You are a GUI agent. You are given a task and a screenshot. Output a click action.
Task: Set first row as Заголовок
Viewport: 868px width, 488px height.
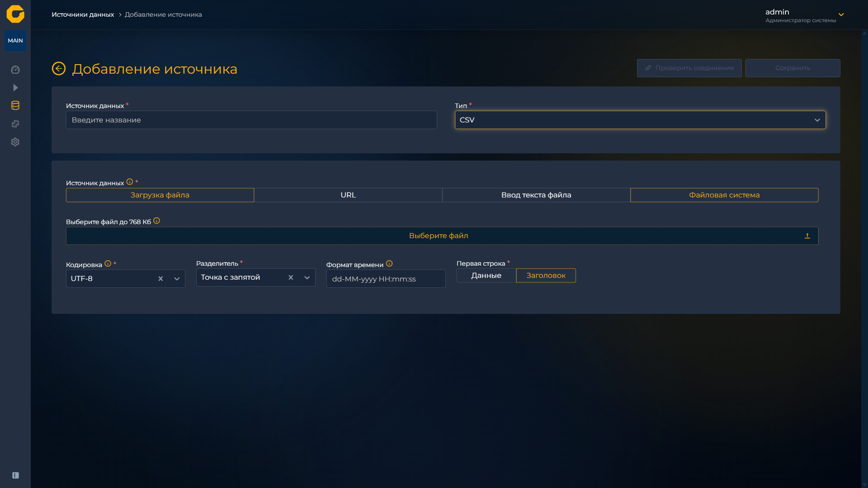[546, 276]
